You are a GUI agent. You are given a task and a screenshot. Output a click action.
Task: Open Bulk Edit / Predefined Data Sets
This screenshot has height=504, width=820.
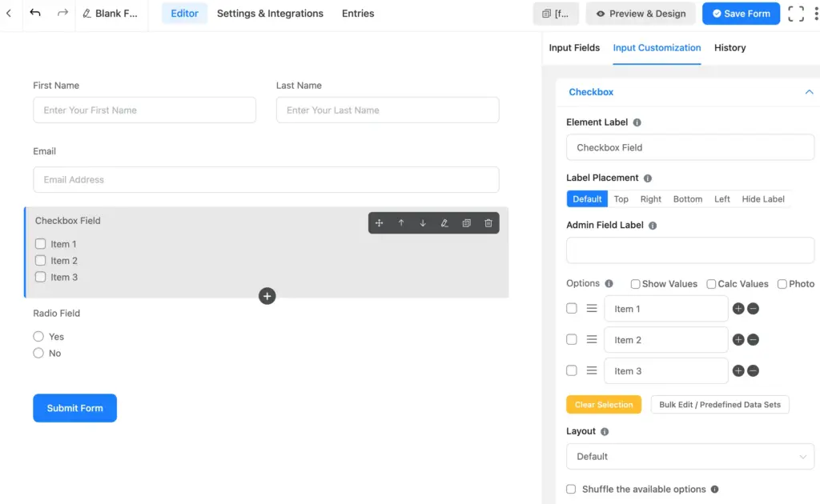tap(719, 404)
